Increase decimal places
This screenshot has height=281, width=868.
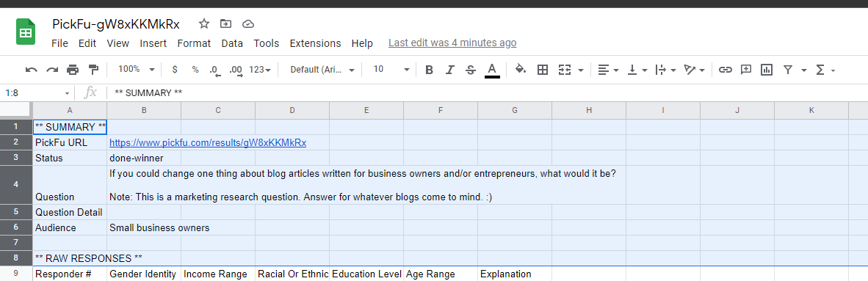click(236, 70)
